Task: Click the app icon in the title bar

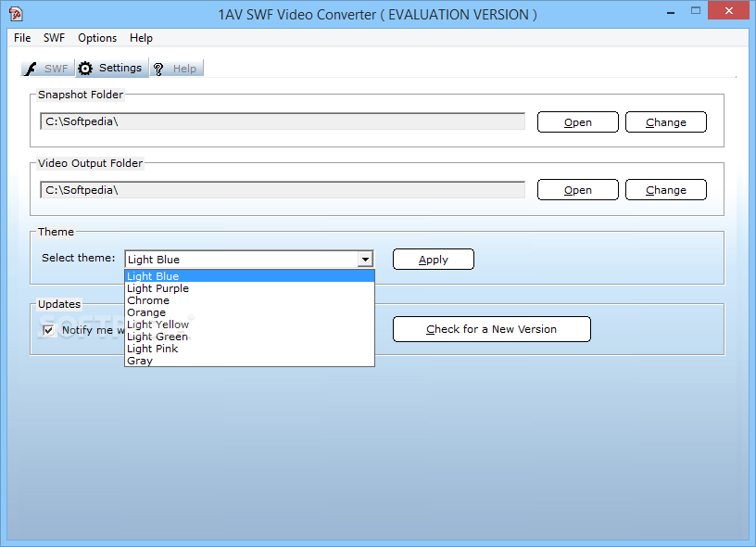Action: (x=16, y=14)
